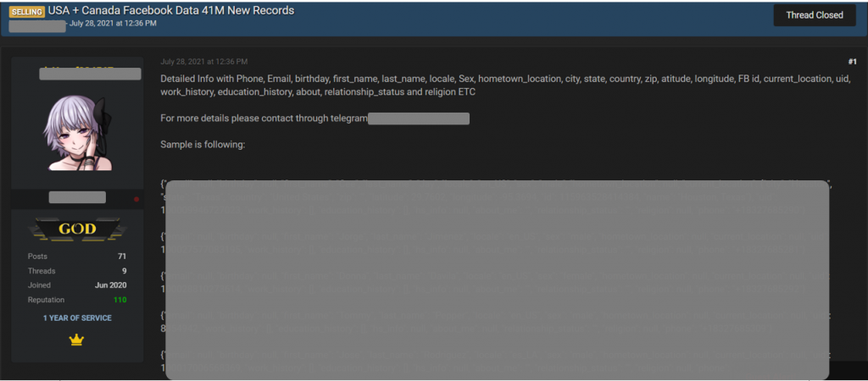Click the gold crown award icon
Screen dimensions: 868x381
click(x=76, y=340)
